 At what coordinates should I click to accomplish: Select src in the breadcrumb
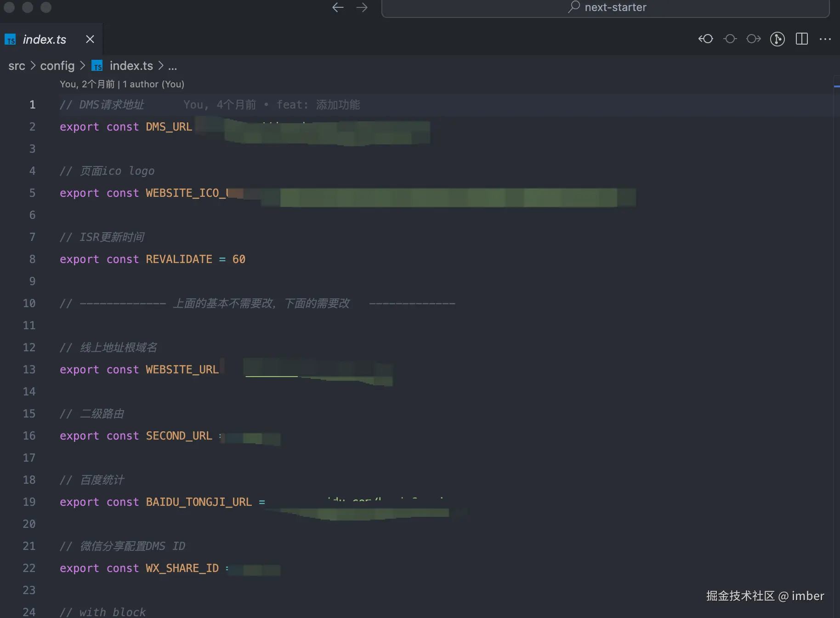tap(17, 66)
